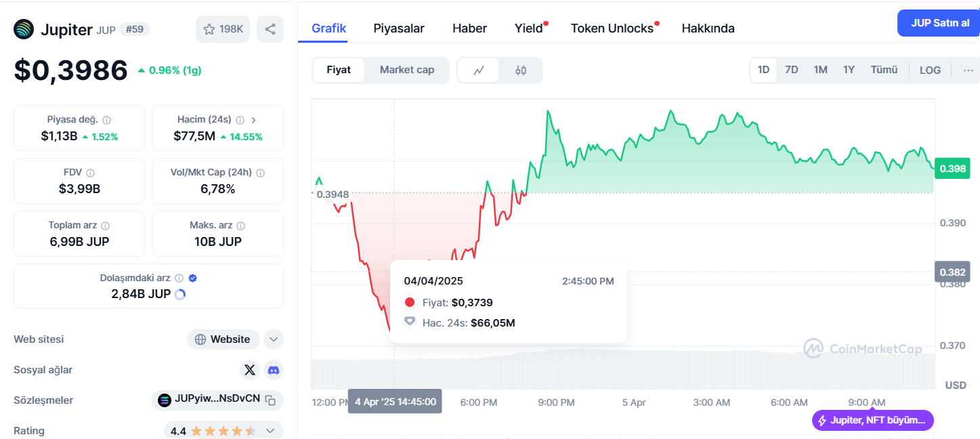Select the Market cap chart mode
Viewport: 980px width, 439px height.
pos(407,70)
